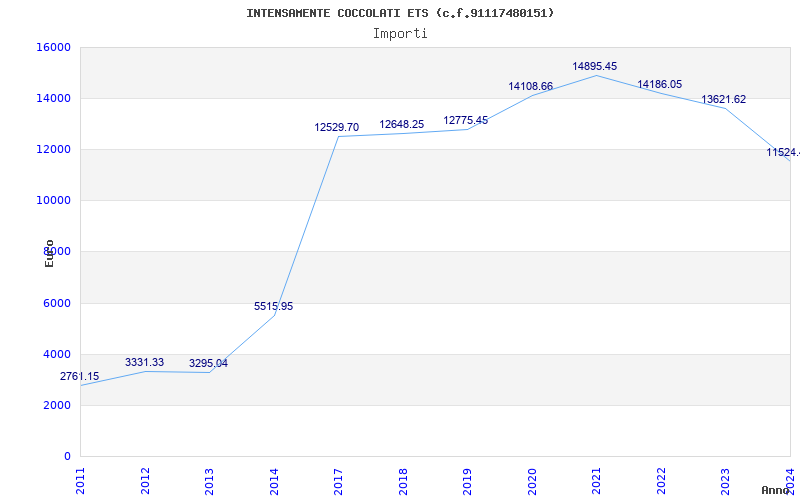Select the 12775.45 data label
Image resolution: width=800 pixels, height=500 pixels.
click(x=466, y=120)
